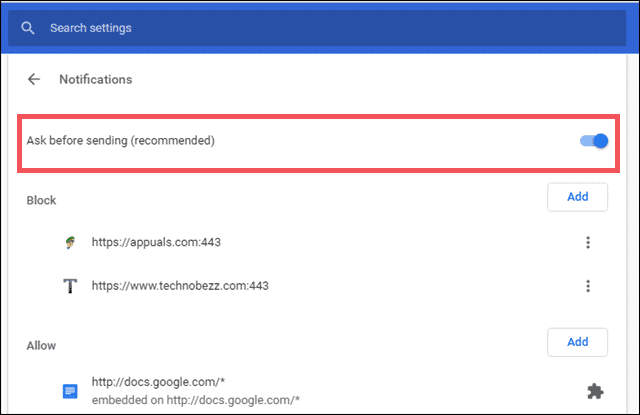Screen dimensions: 640x415
Task: Click Add button in the Allow section
Action: click(x=577, y=342)
